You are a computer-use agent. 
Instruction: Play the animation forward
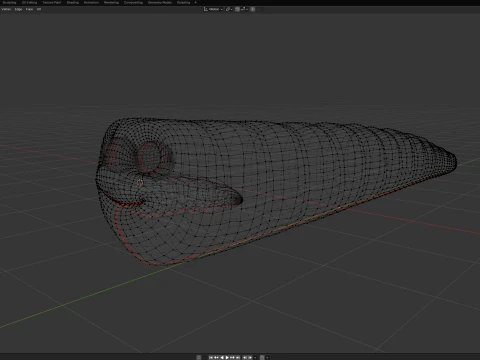(x=227, y=357)
